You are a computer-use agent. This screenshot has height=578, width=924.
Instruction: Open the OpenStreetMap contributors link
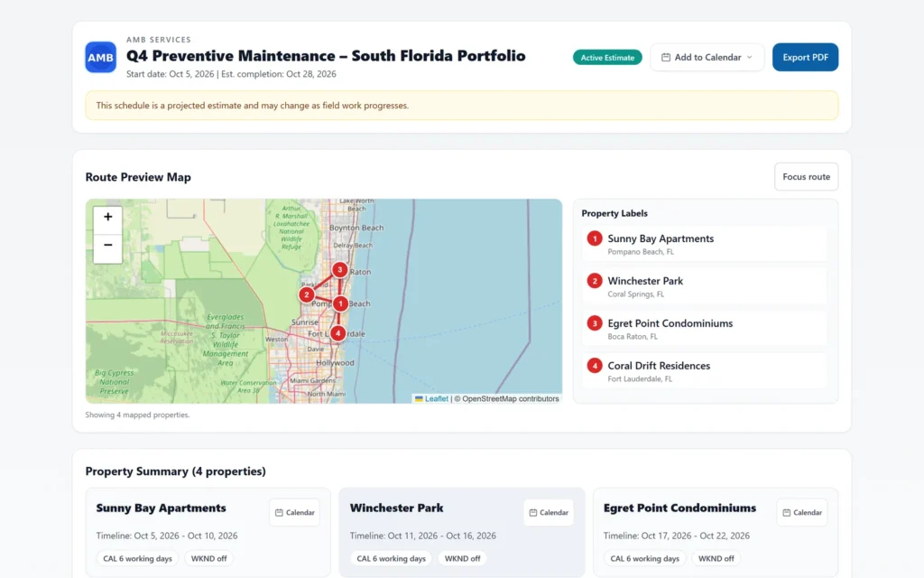coord(511,398)
